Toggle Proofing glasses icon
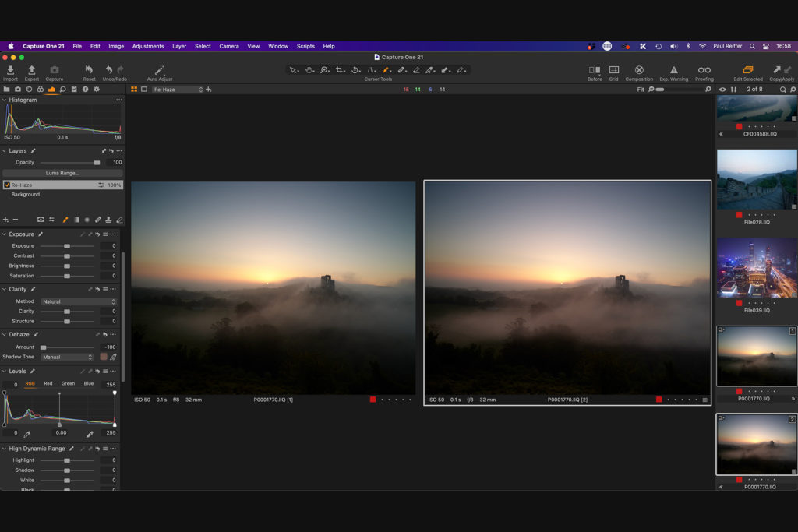This screenshot has height=532, width=798. point(704,69)
